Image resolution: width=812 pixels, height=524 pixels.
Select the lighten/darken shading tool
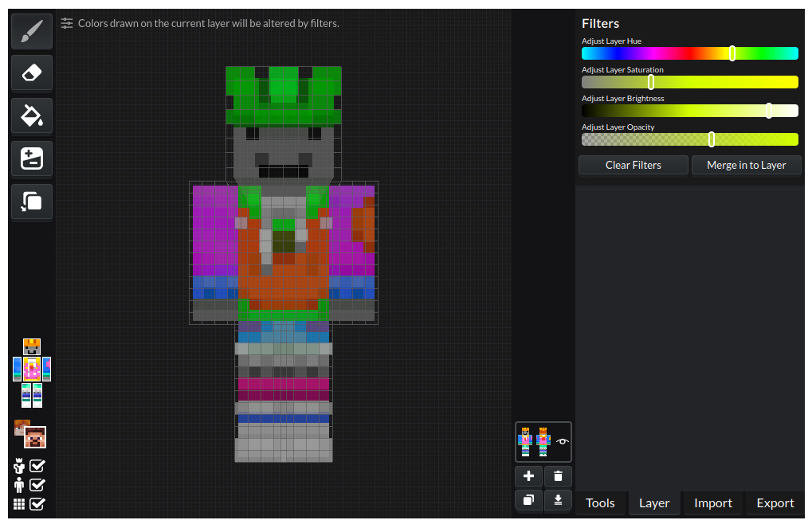[32, 158]
